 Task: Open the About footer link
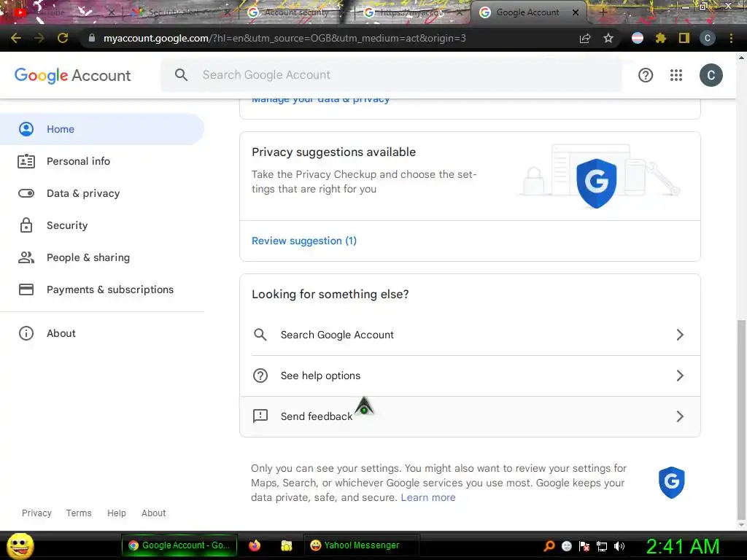tap(153, 513)
